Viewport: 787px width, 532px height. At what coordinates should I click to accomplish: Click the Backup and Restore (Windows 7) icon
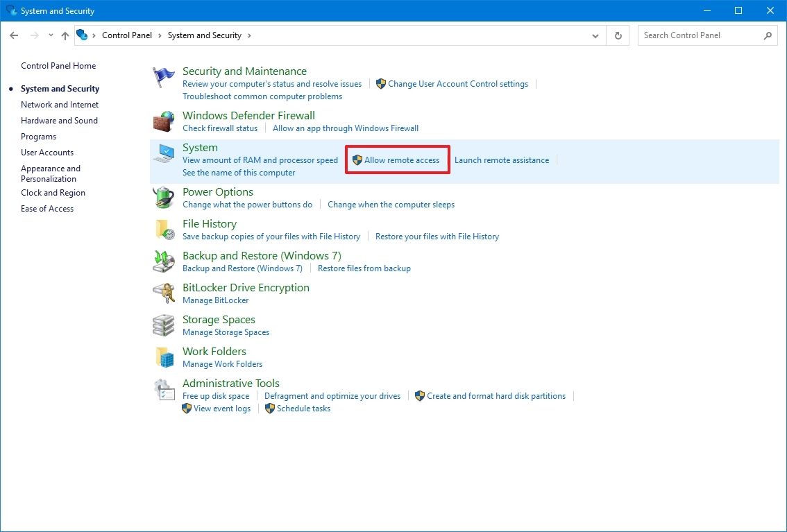[163, 261]
